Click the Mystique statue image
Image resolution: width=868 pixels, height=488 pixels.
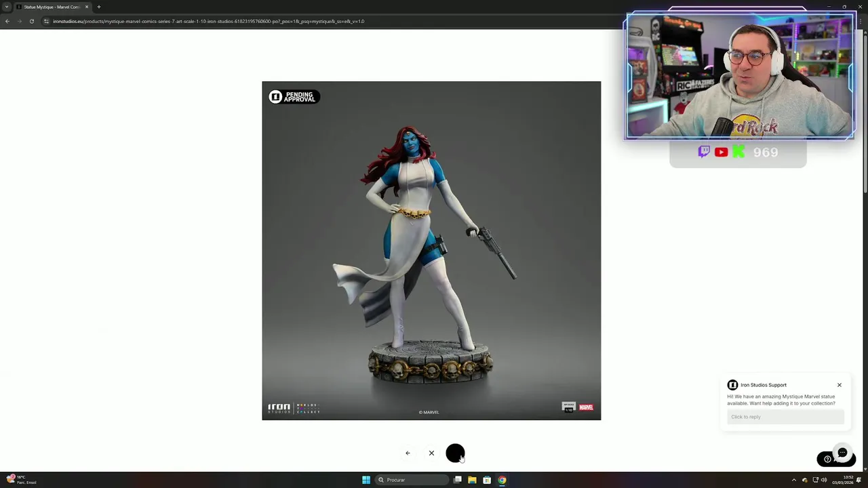431,251
